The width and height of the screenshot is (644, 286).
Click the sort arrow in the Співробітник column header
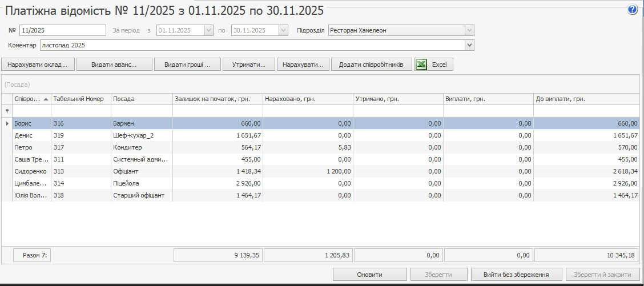pos(46,99)
